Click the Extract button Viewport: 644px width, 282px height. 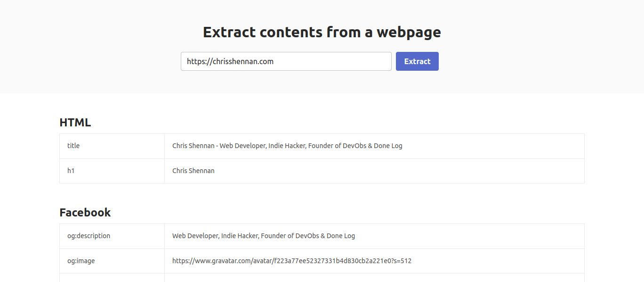coord(417,61)
